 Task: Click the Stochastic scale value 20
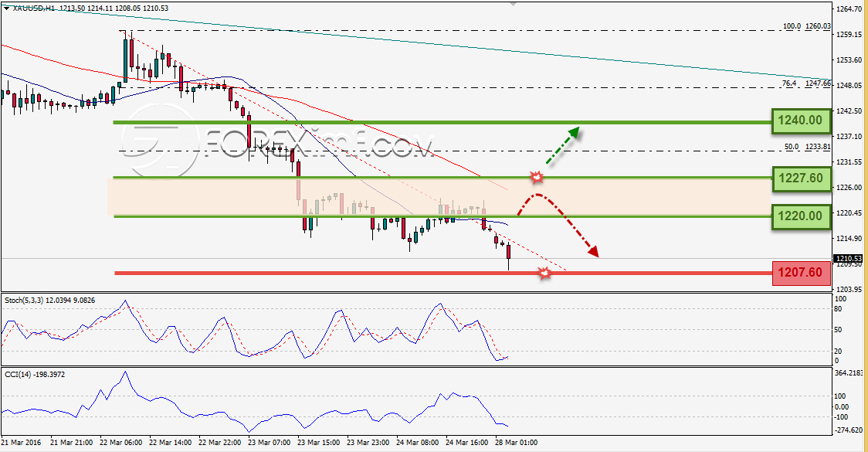[838, 352]
